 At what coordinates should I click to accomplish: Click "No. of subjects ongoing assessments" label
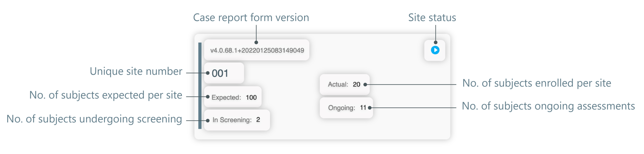point(548,106)
